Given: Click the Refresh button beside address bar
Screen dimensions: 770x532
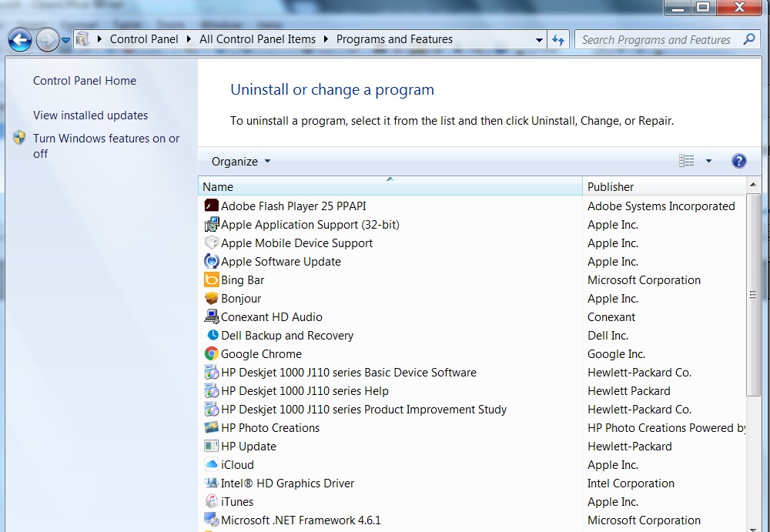Looking at the screenshot, I should coord(557,40).
